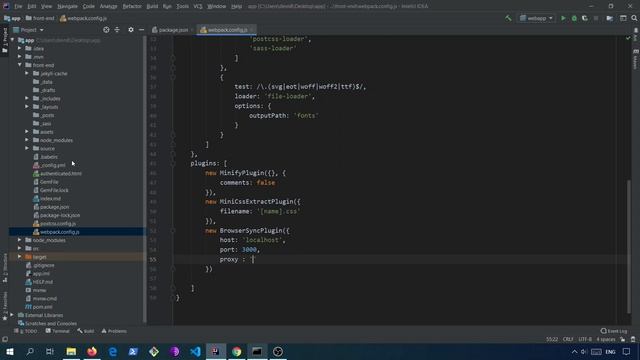Click the ENG language indicator in system tray
This screenshot has height=360, width=640.
[610, 351]
